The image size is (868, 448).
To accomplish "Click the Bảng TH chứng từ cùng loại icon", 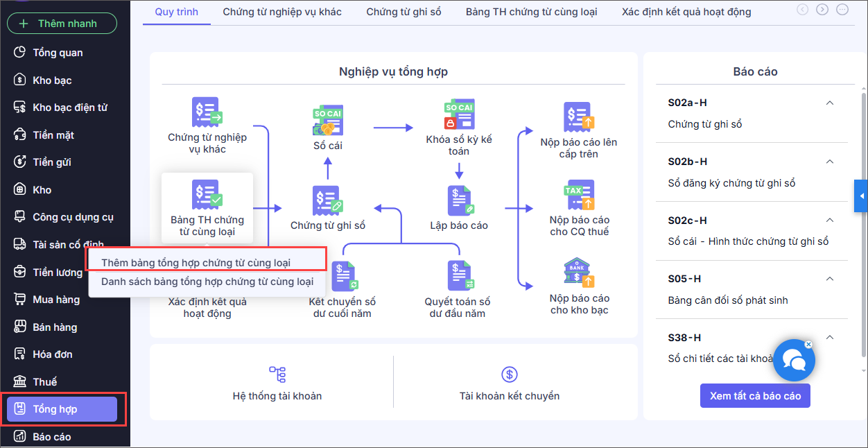I will pyautogui.click(x=207, y=195).
